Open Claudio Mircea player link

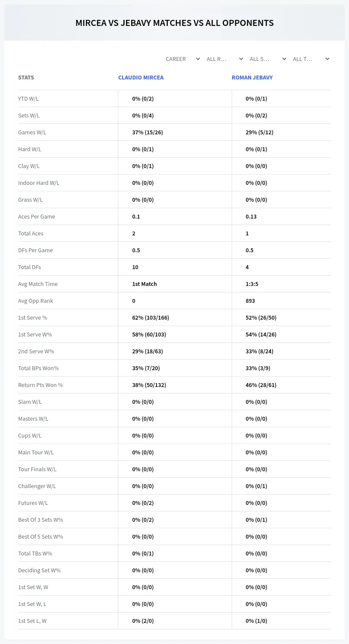pos(141,78)
